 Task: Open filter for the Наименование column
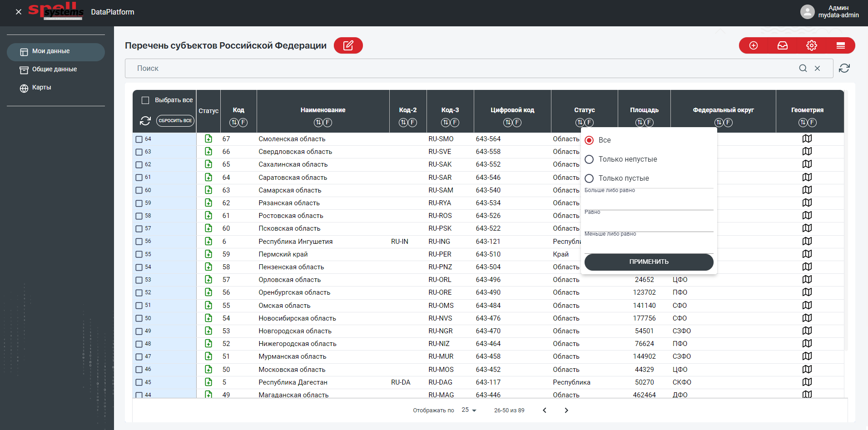(327, 122)
